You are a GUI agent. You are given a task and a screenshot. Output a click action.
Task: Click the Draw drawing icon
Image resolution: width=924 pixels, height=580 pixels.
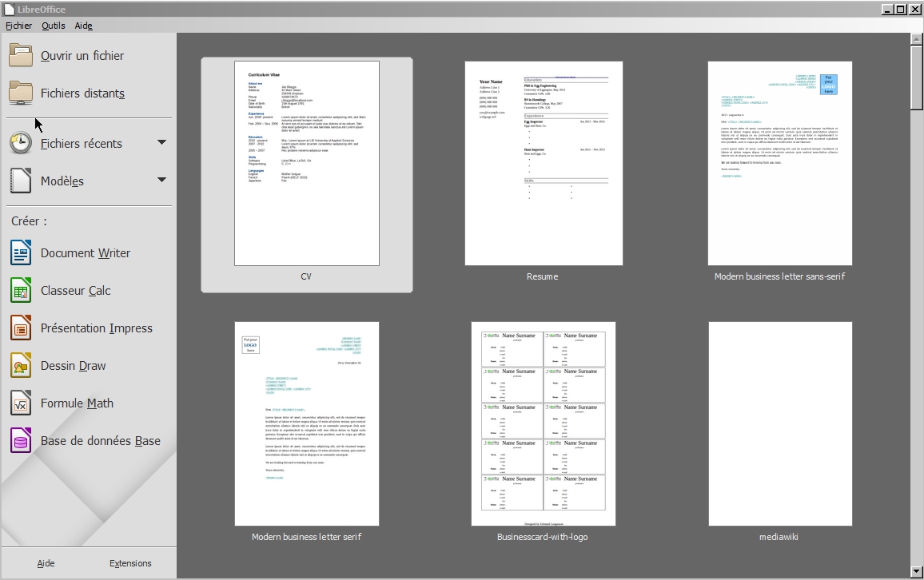pos(21,366)
